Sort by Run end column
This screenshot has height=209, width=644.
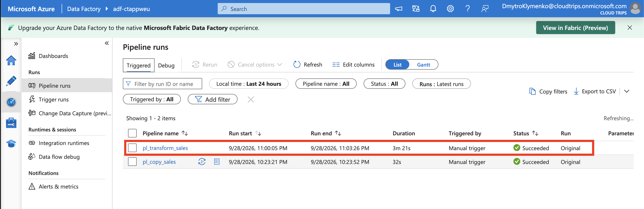coord(326,133)
